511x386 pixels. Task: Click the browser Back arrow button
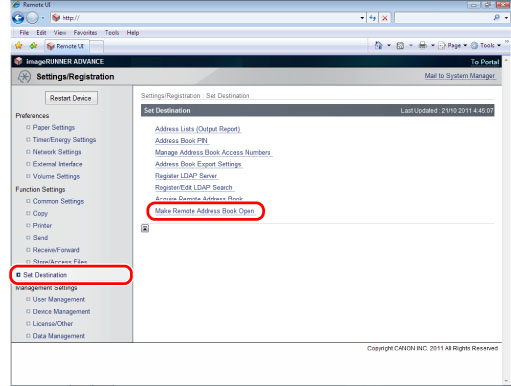[18, 18]
